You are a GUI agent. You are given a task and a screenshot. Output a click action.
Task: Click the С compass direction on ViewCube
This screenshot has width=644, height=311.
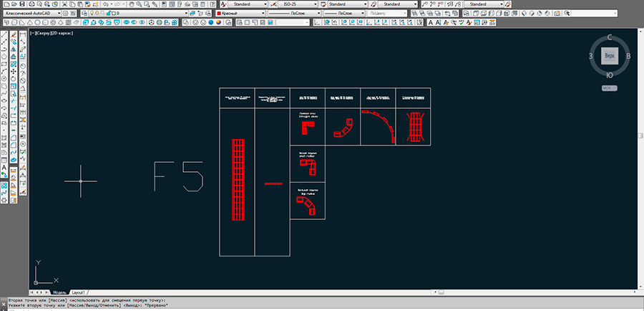click(610, 37)
